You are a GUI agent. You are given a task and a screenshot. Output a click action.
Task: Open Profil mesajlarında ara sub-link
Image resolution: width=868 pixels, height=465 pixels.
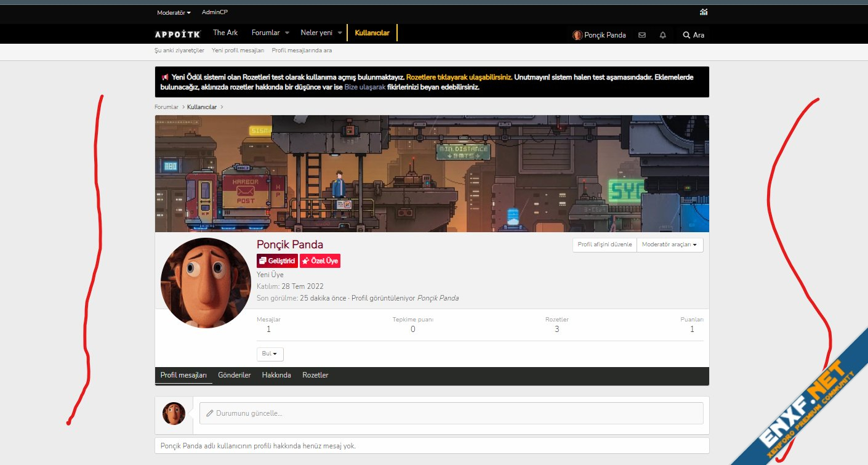[x=302, y=51]
